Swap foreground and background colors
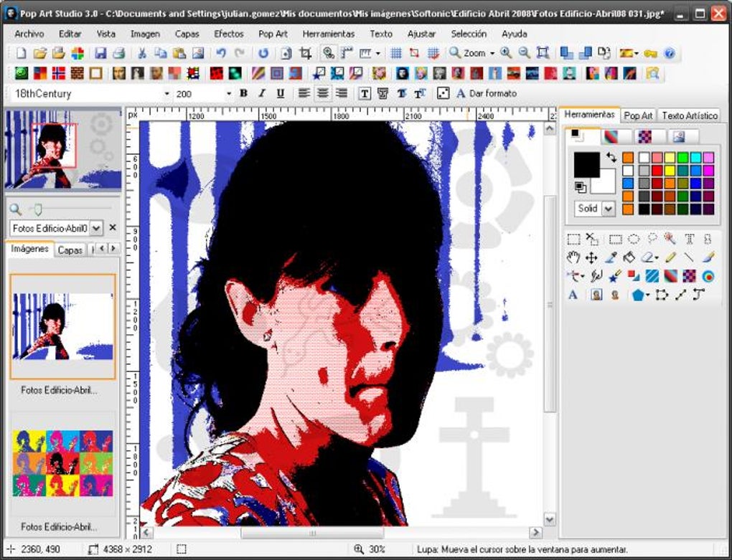Viewport: 732px width, 560px height. (611, 157)
